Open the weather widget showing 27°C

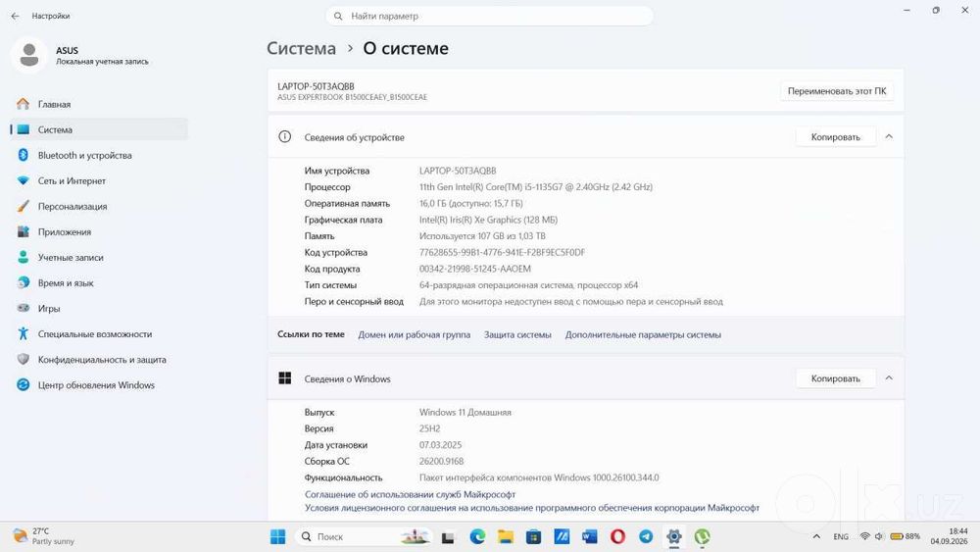(44, 536)
